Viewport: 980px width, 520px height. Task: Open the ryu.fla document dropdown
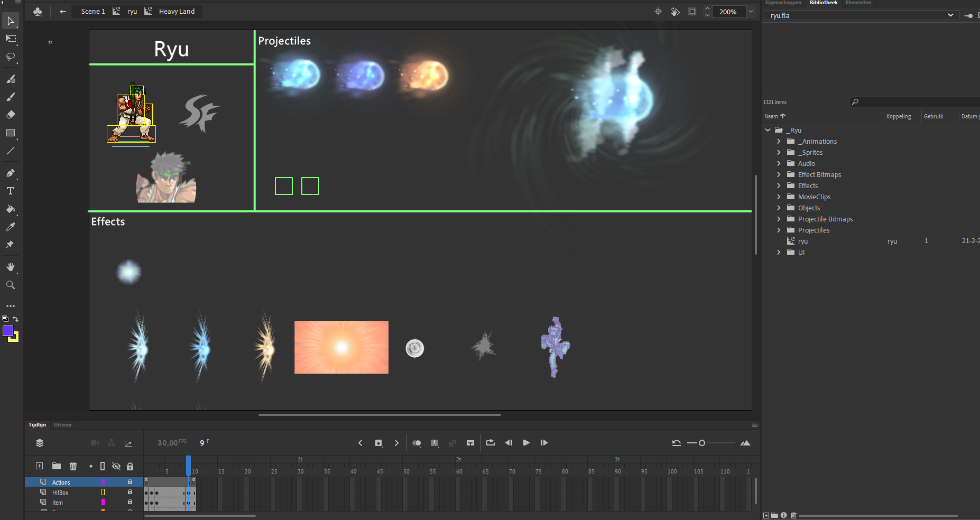[862, 15]
